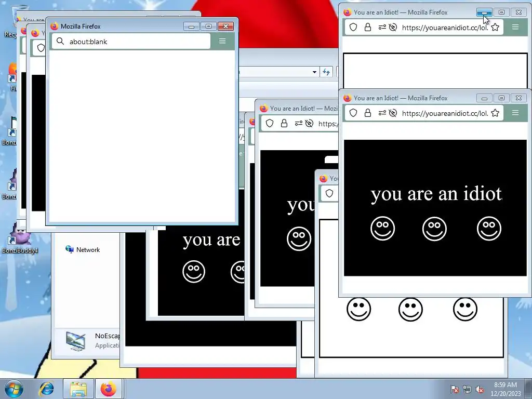Click shield icon in center partially hidden window
The height and width of the screenshot is (399, 532).
click(x=270, y=124)
